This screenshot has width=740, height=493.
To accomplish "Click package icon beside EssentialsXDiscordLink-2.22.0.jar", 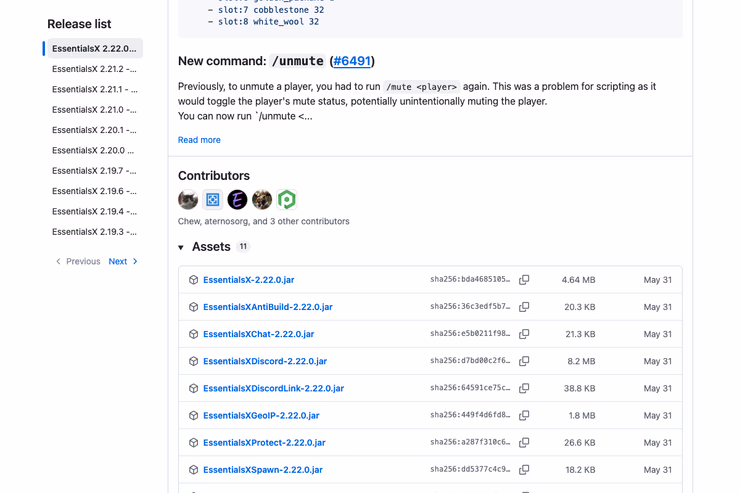I will pos(193,388).
